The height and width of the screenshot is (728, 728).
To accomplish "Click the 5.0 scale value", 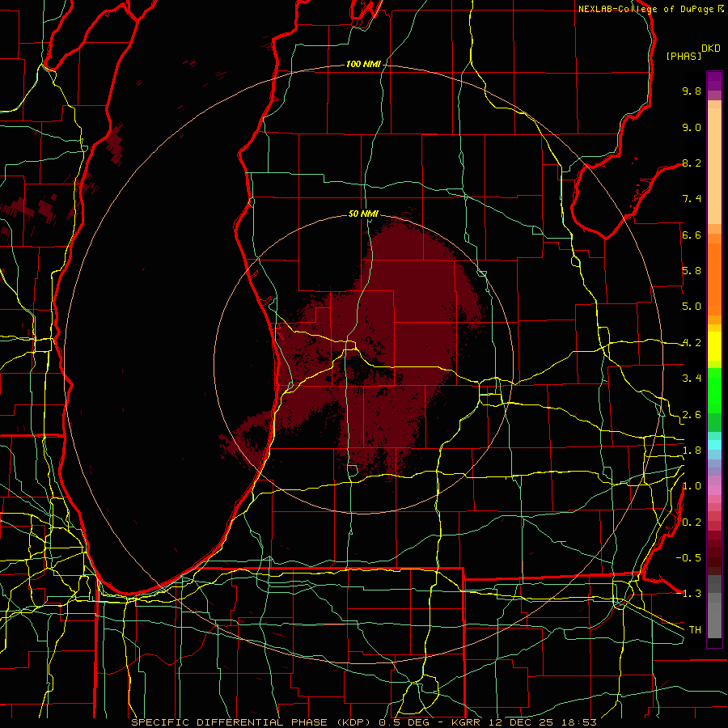I will [692, 307].
